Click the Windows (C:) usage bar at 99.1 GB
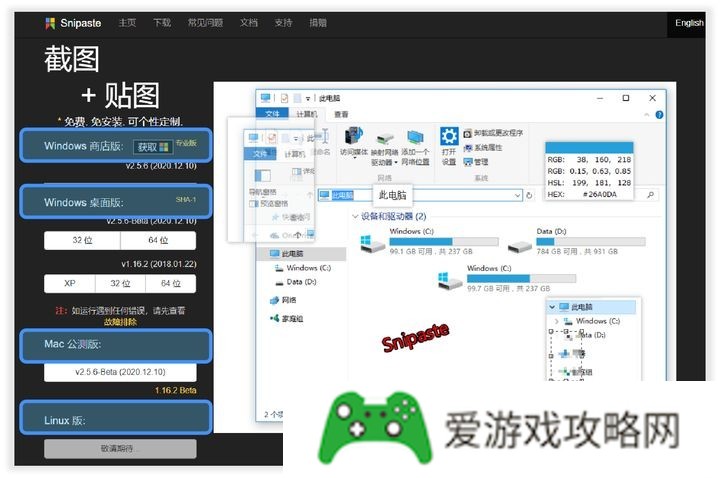The width and height of the screenshot is (720, 478). click(444, 242)
